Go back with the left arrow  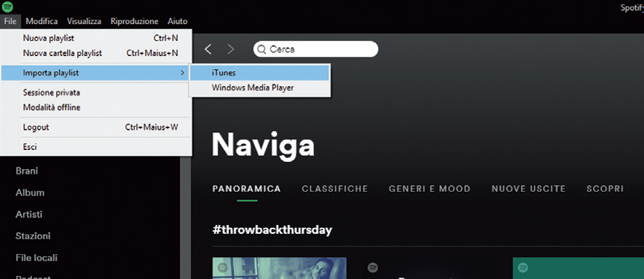[208, 50]
